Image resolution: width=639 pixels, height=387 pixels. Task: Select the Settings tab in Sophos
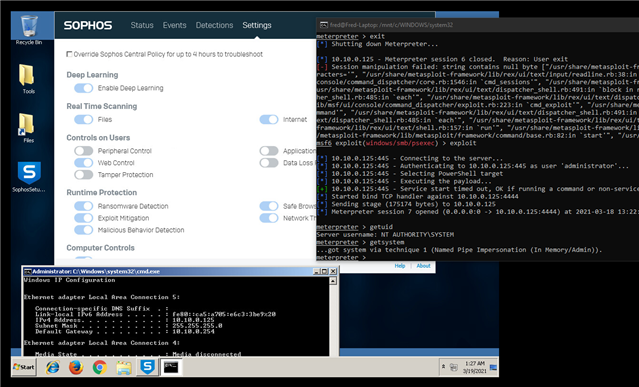click(257, 25)
